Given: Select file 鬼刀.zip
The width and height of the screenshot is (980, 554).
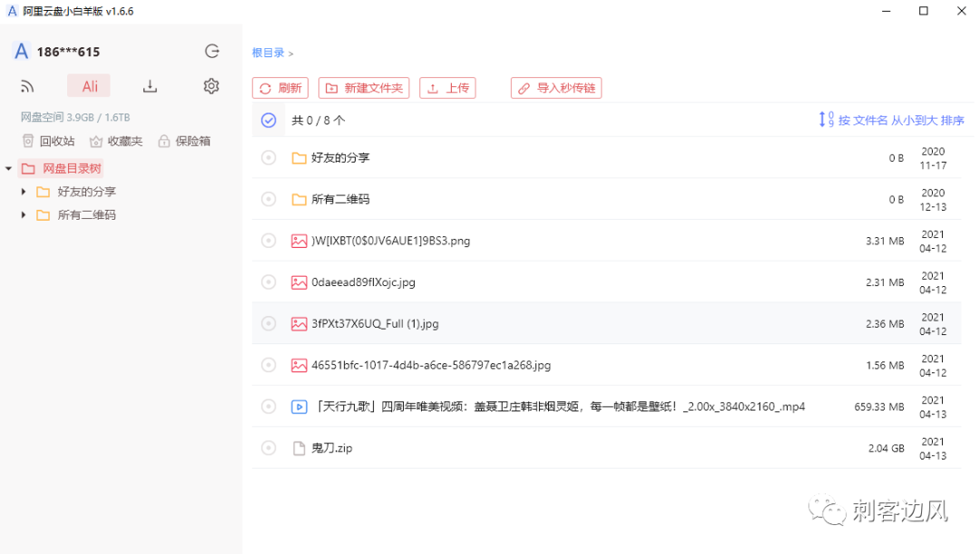Looking at the screenshot, I should point(332,448).
